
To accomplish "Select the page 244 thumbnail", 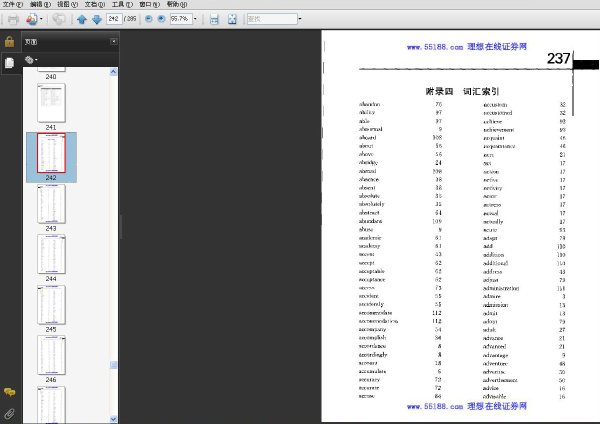I will coord(51,254).
